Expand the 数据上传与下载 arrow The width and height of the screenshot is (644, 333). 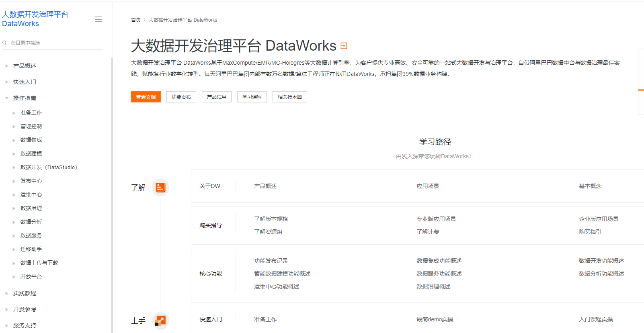14,263
